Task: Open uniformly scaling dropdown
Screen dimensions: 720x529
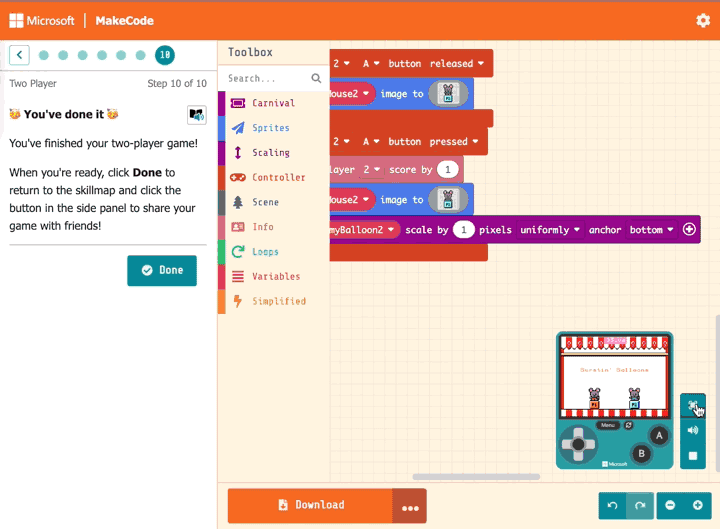Action: (x=549, y=230)
